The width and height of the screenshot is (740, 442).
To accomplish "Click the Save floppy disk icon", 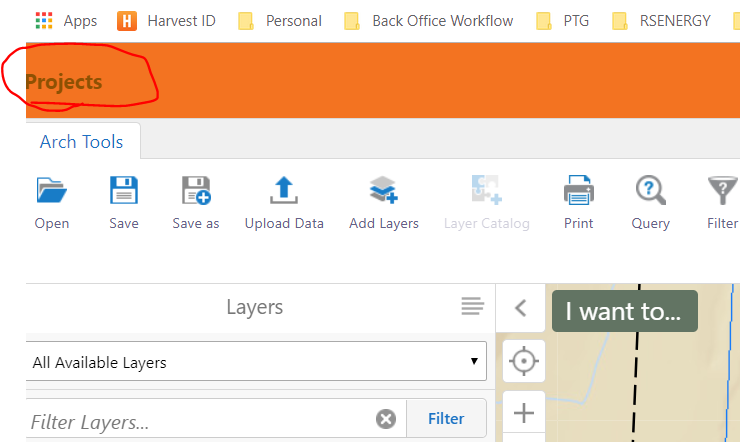I will point(124,190).
